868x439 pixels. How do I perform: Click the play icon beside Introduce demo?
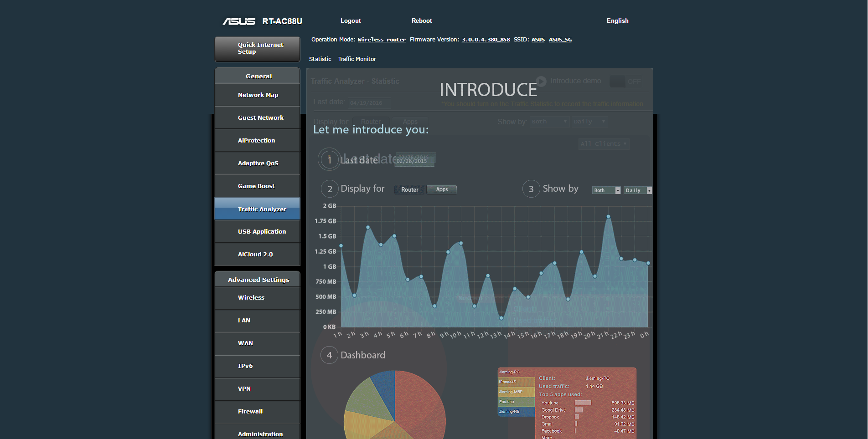(x=541, y=81)
